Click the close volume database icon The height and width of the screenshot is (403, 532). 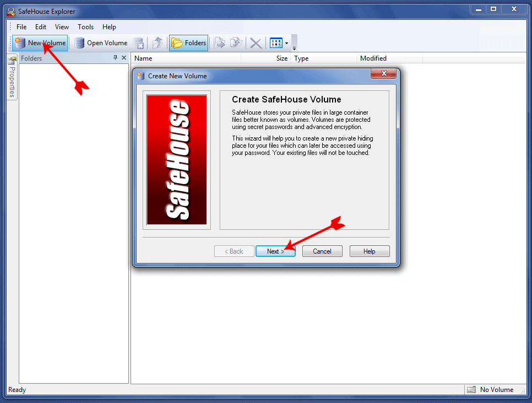click(138, 43)
